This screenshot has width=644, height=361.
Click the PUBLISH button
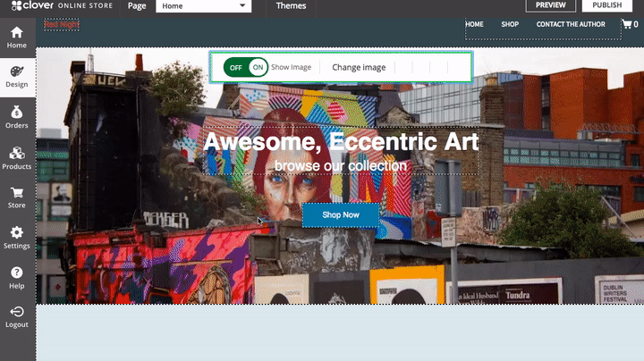click(607, 5)
